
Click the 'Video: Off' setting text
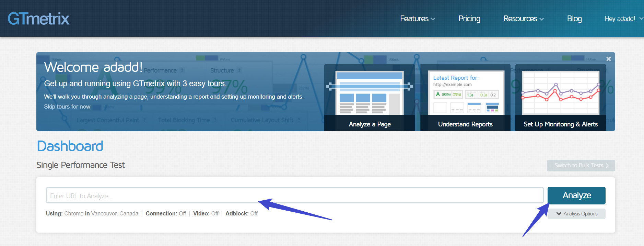206,213
